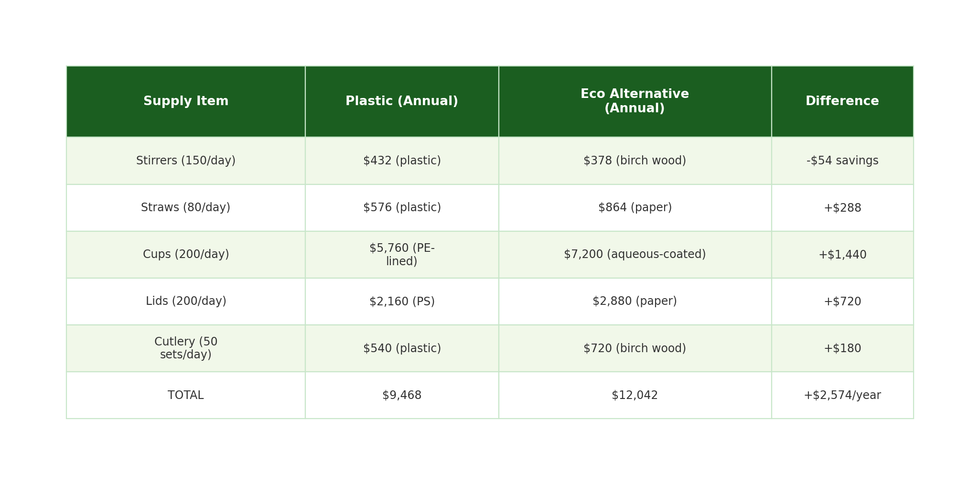Screen dimensions: 980x485
Task: Click the Cups (200/day) cell
Action: tap(186, 254)
